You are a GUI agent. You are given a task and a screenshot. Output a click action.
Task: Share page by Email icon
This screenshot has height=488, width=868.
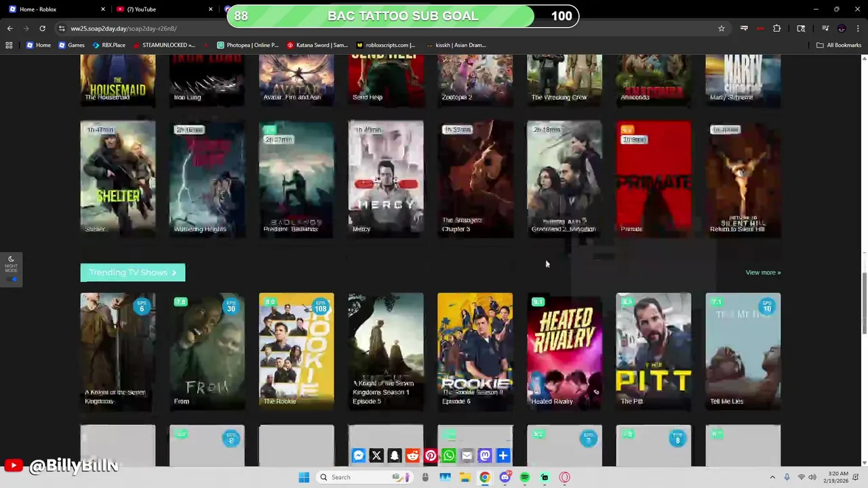click(x=467, y=455)
